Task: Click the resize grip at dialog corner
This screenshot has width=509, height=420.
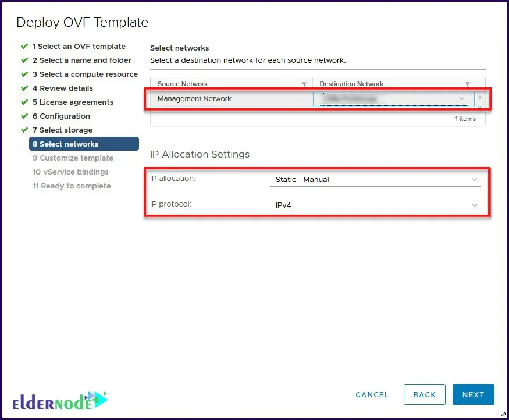Action: 503,414
